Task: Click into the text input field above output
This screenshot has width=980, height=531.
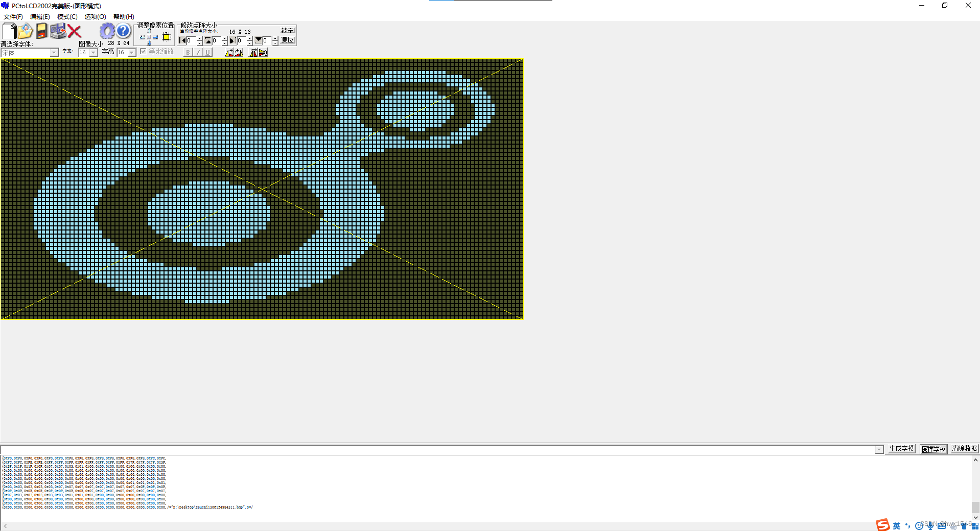Action: click(437, 450)
